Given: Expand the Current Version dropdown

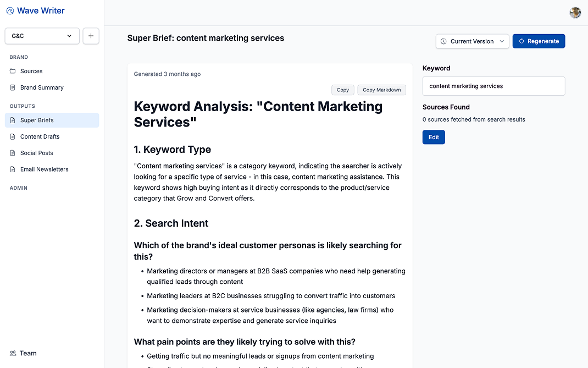Looking at the screenshot, I should pyautogui.click(x=472, y=41).
